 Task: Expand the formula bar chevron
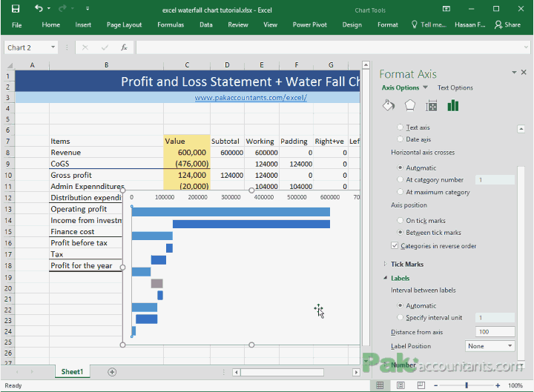pos(526,47)
